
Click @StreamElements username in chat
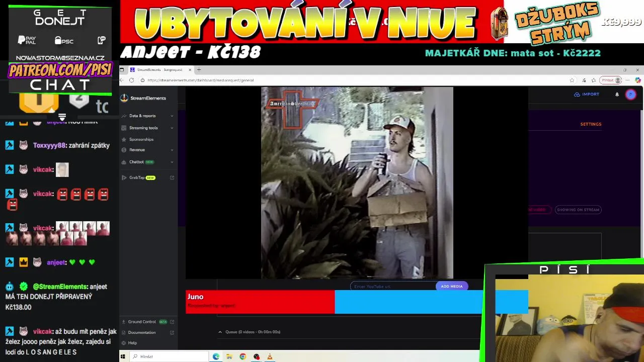click(x=60, y=287)
